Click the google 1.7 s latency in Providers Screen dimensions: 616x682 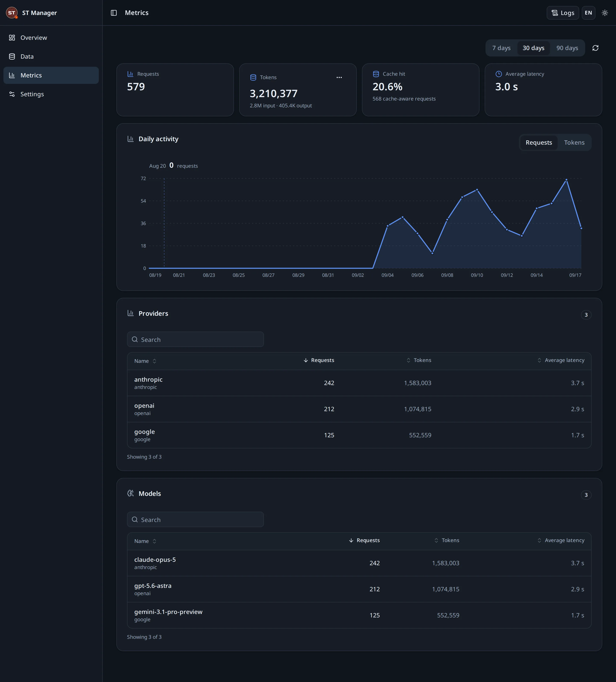click(x=577, y=435)
